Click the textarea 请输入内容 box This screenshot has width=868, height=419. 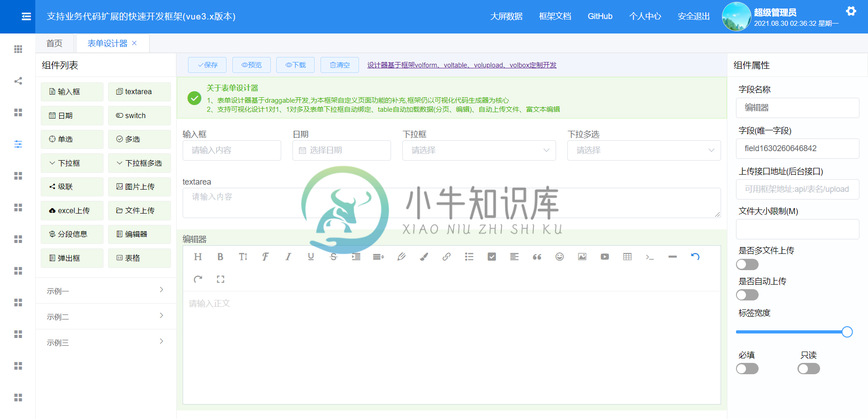452,203
